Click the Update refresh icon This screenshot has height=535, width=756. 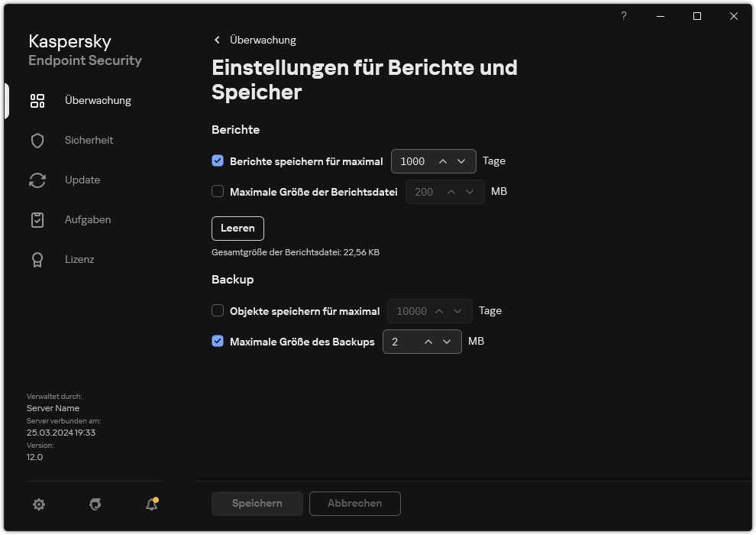coord(37,180)
